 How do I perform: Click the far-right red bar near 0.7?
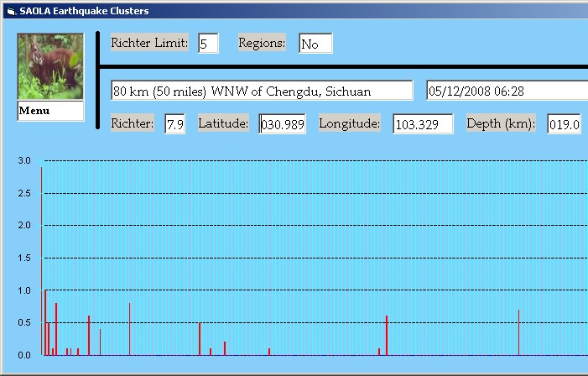coord(518,332)
